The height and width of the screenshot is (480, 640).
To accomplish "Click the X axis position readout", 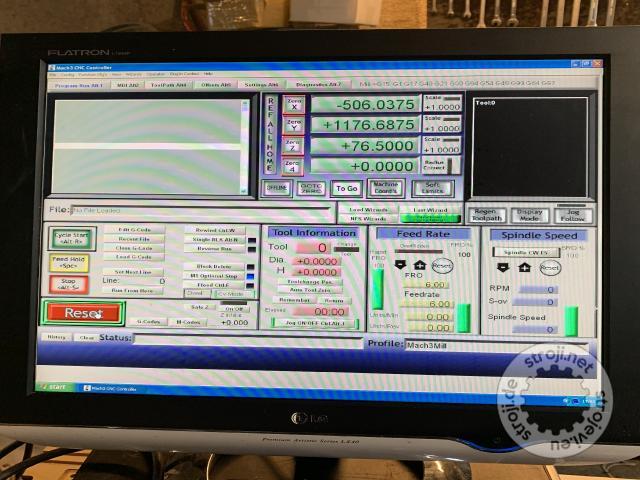I will [x=363, y=104].
